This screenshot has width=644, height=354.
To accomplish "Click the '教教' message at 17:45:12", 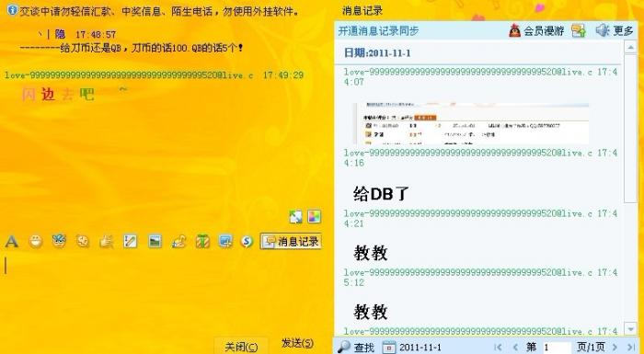I will [x=371, y=312].
